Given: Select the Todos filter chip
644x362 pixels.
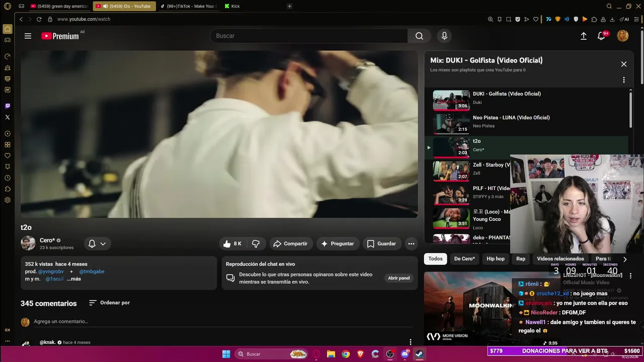Looking at the screenshot, I should (x=436, y=259).
